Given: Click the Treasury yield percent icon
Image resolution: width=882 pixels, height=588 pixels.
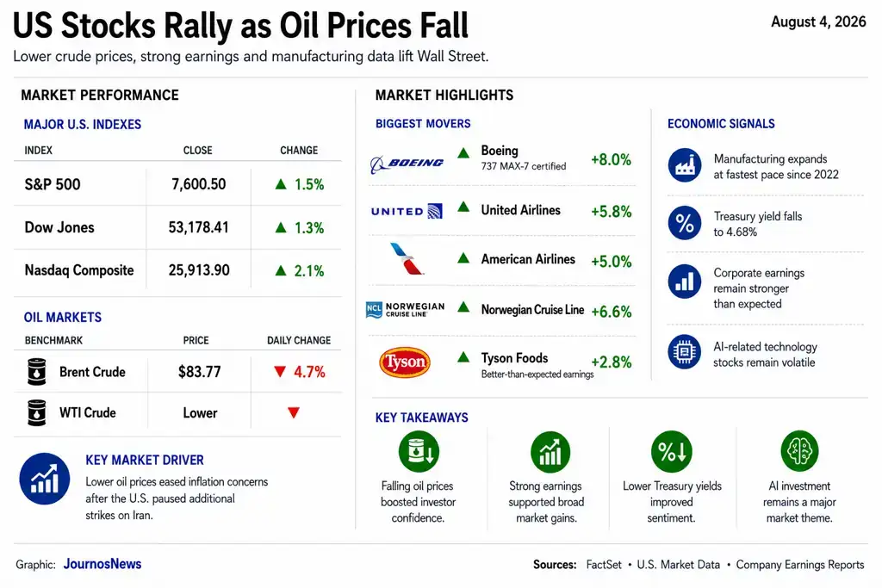Looking at the screenshot, I should pos(685,223).
